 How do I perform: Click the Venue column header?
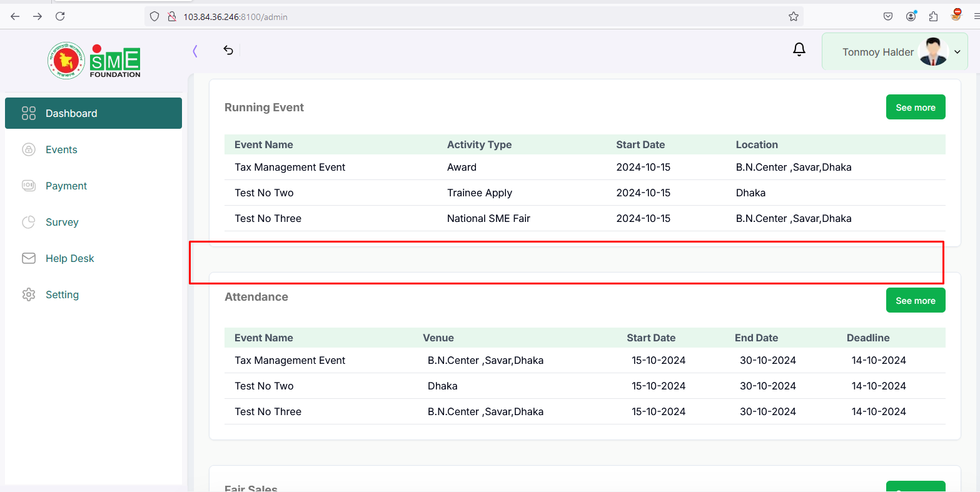(x=438, y=338)
